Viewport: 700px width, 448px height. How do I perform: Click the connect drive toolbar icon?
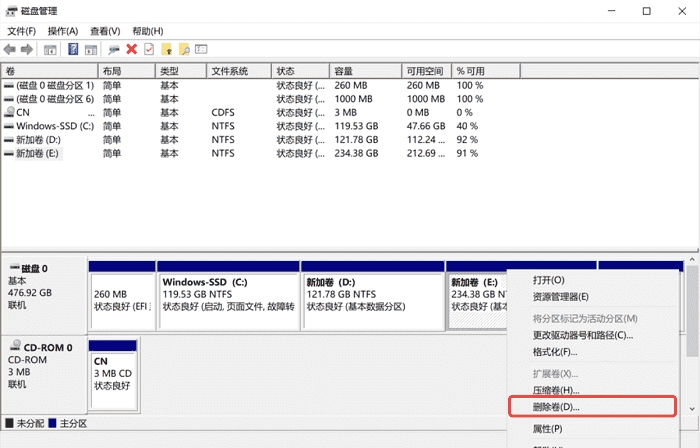click(x=114, y=49)
